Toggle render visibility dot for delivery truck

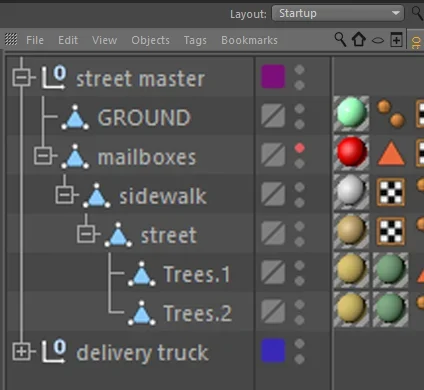[299, 359]
